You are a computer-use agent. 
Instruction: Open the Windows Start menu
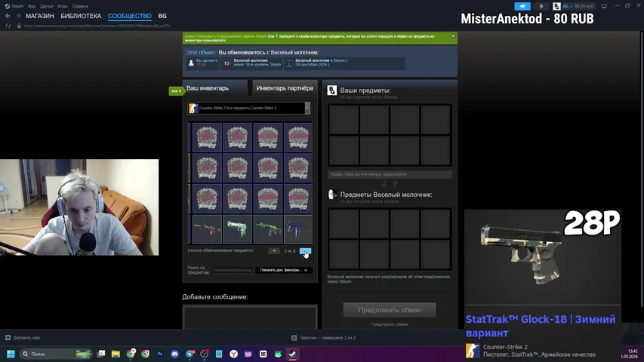pyautogui.click(x=11, y=354)
